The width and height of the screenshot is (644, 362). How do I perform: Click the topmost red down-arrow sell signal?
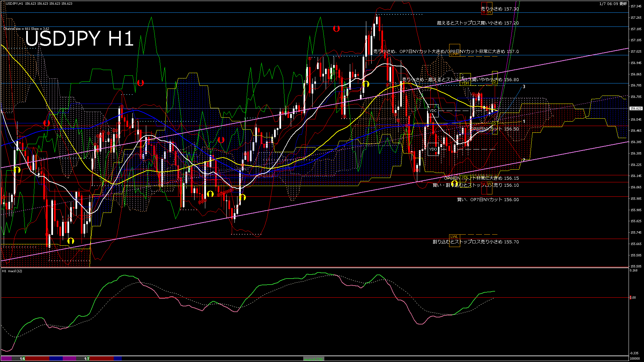tap(336, 29)
